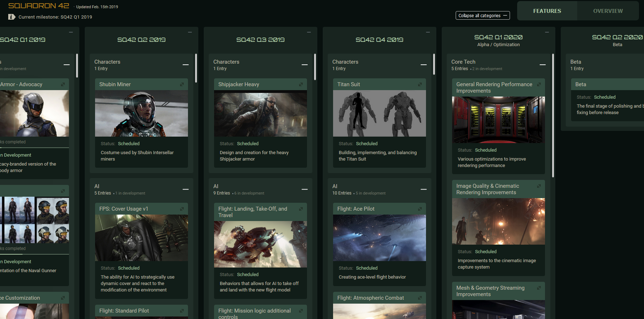Open the Beta card title

point(581,84)
